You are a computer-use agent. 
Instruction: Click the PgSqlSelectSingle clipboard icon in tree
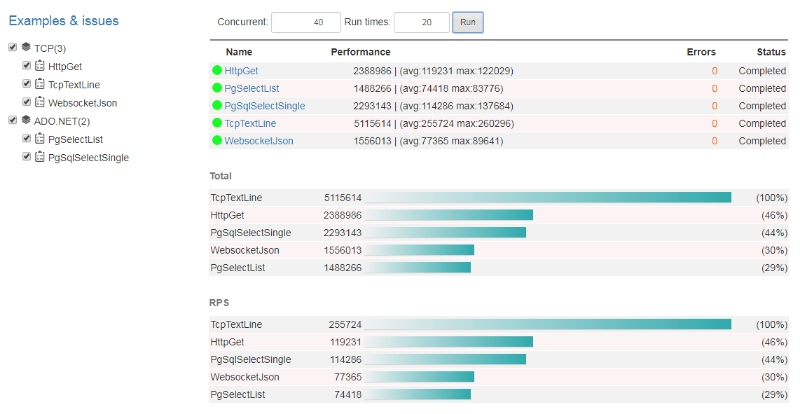coord(40,157)
